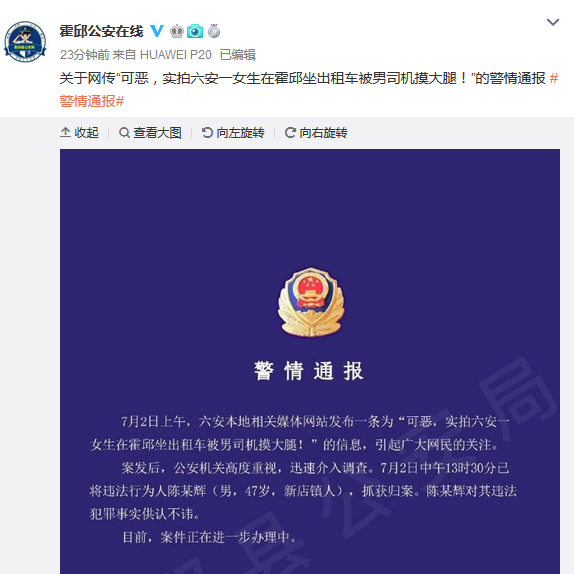Click the teal camera badge icon
The height and width of the screenshot is (574, 574).
pyautogui.click(x=195, y=31)
